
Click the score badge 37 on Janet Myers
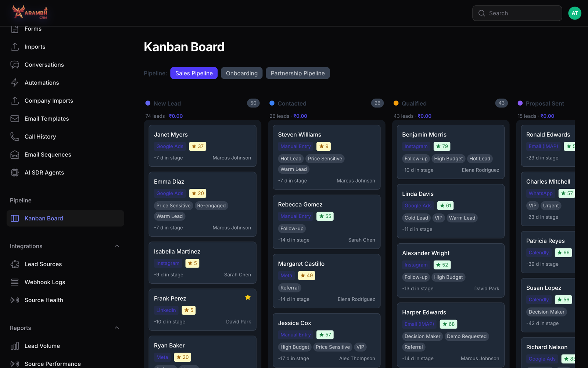click(198, 146)
